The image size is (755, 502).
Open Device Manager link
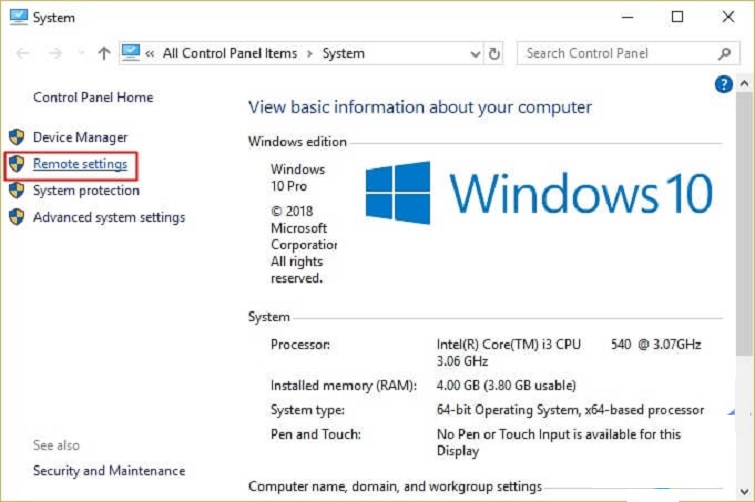click(x=80, y=138)
